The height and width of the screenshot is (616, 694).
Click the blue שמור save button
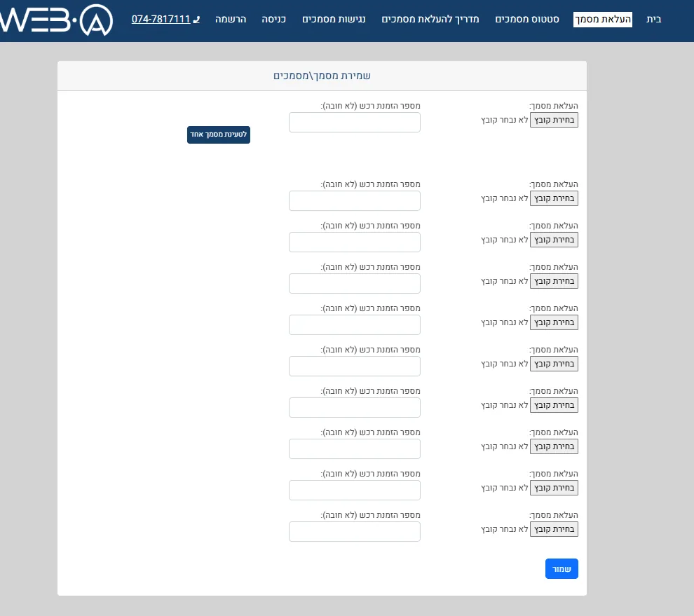click(562, 568)
